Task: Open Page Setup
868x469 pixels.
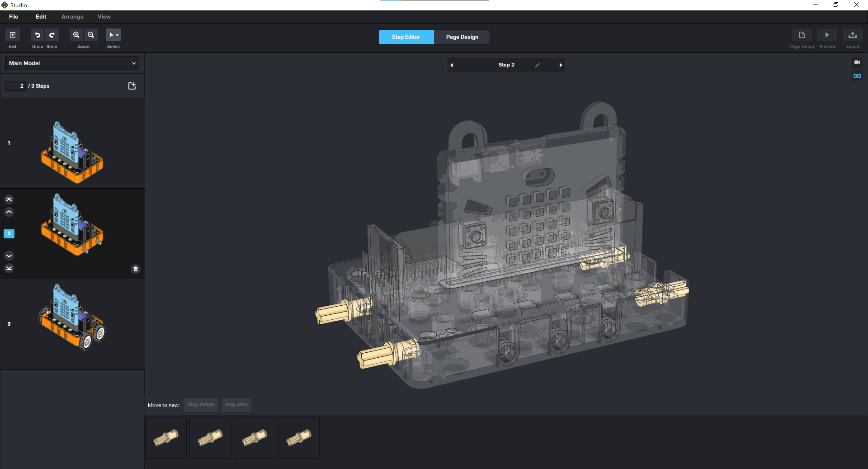Action: (x=802, y=35)
